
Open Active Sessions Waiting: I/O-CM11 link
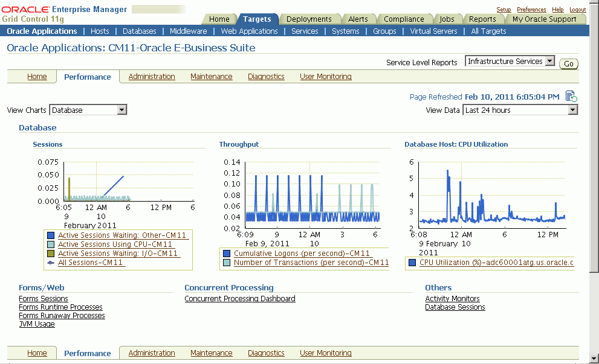point(118,254)
